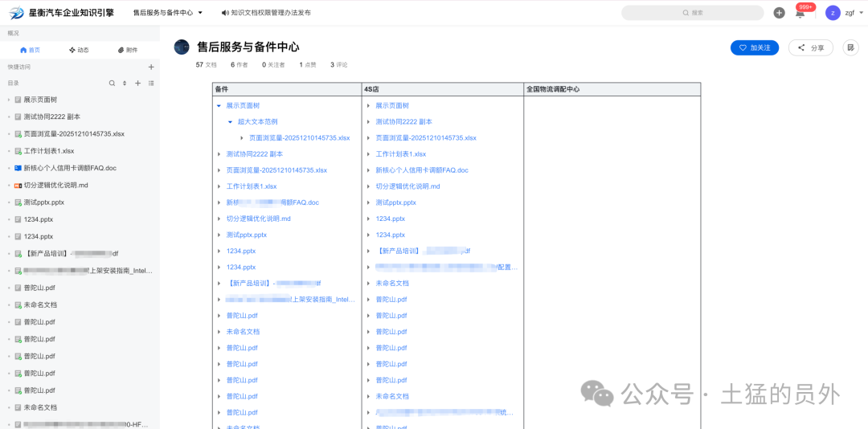Click the 4S店 table header cell
868x429 pixels.
(x=442, y=89)
